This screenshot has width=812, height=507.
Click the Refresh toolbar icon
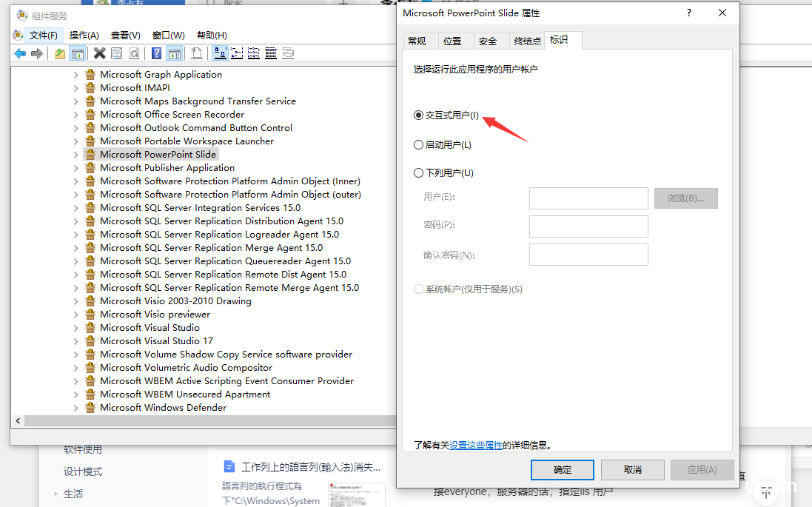[134, 53]
